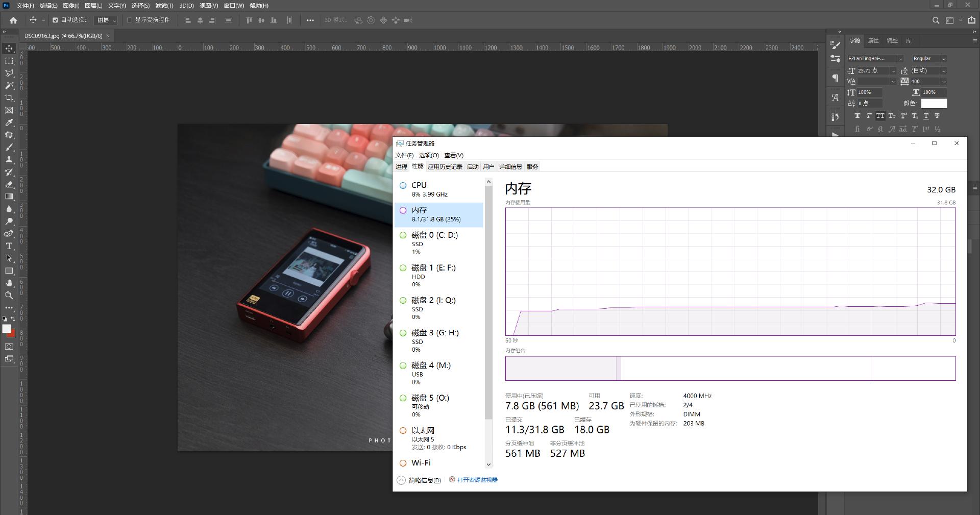Select the Eyedropper tool
Image resolution: width=980 pixels, height=515 pixels.
point(9,122)
